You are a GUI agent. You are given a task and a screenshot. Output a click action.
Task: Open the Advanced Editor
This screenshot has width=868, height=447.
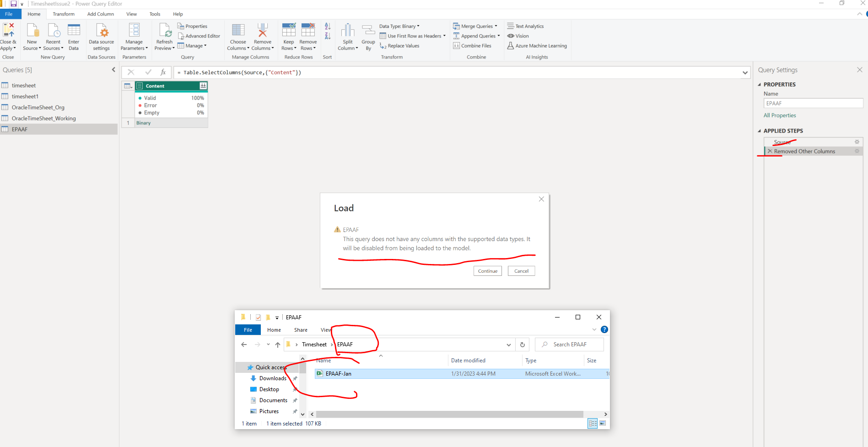tap(199, 36)
